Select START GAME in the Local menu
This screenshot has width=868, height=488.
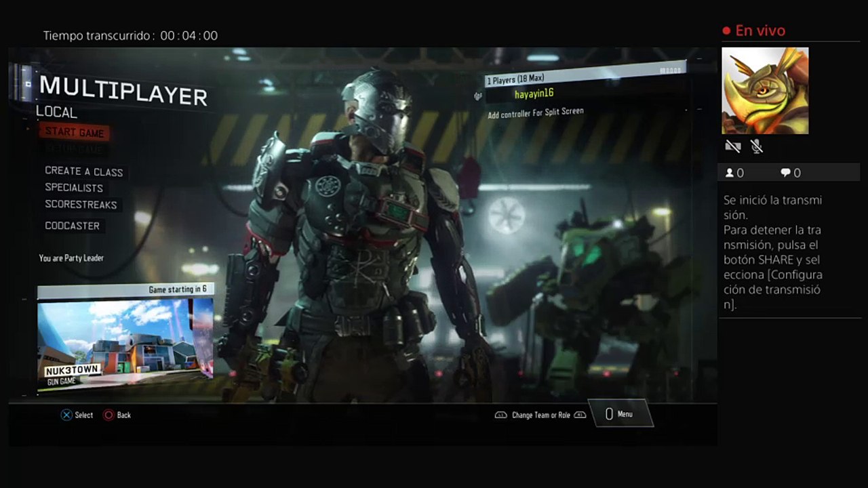pyautogui.click(x=75, y=132)
